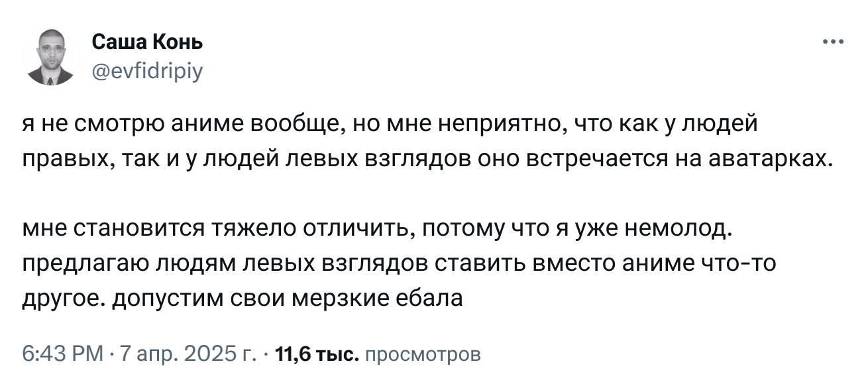Click the word "неприятно" in the tweet

coord(499,124)
